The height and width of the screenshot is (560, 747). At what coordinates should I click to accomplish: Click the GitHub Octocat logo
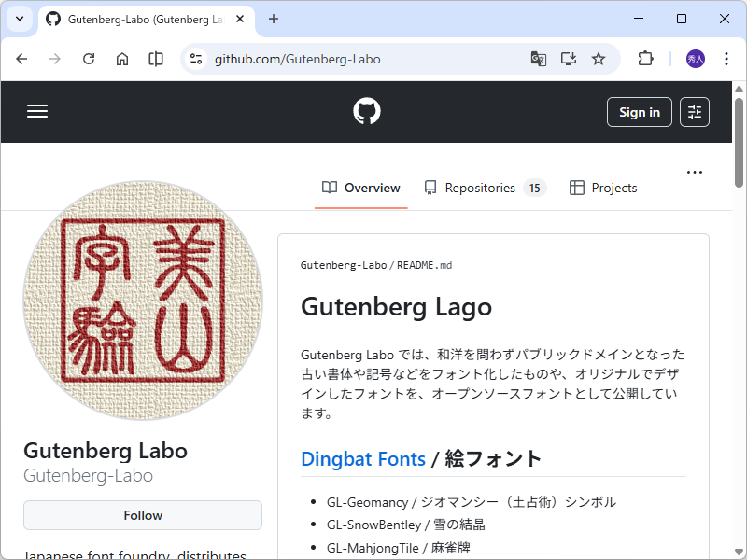(x=367, y=112)
